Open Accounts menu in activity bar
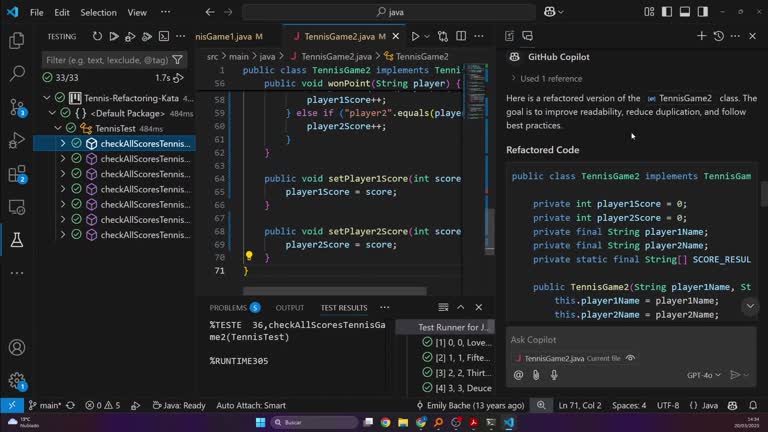The image size is (768, 432). pos(17,347)
